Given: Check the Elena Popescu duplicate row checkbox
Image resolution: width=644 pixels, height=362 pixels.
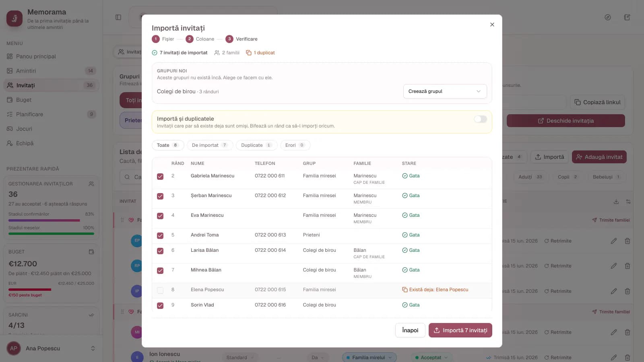Looking at the screenshot, I should [160, 290].
